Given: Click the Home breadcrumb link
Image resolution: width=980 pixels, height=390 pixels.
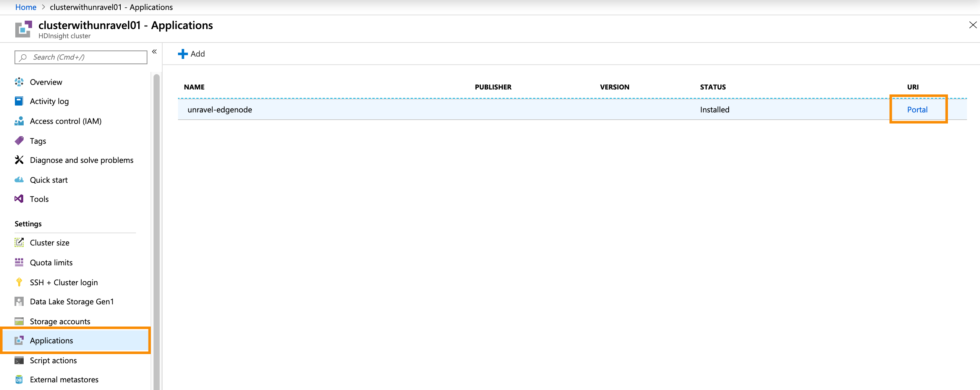Looking at the screenshot, I should pyautogui.click(x=26, y=7).
